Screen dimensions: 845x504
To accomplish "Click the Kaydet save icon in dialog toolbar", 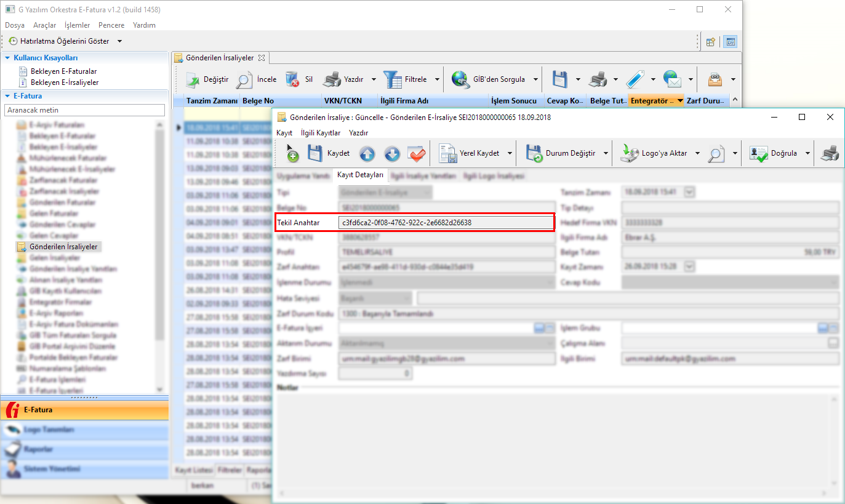I will click(x=315, y=153).
